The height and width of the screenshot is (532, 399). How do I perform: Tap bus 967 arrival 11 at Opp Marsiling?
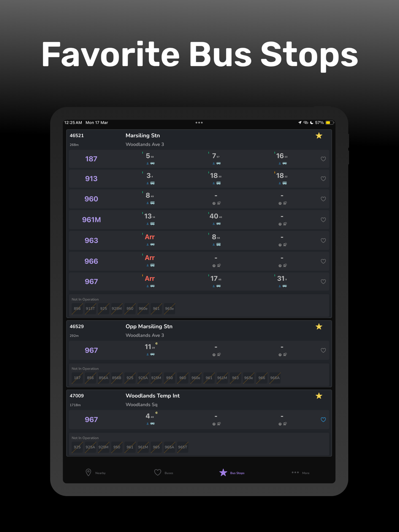(x=150, y=347)
